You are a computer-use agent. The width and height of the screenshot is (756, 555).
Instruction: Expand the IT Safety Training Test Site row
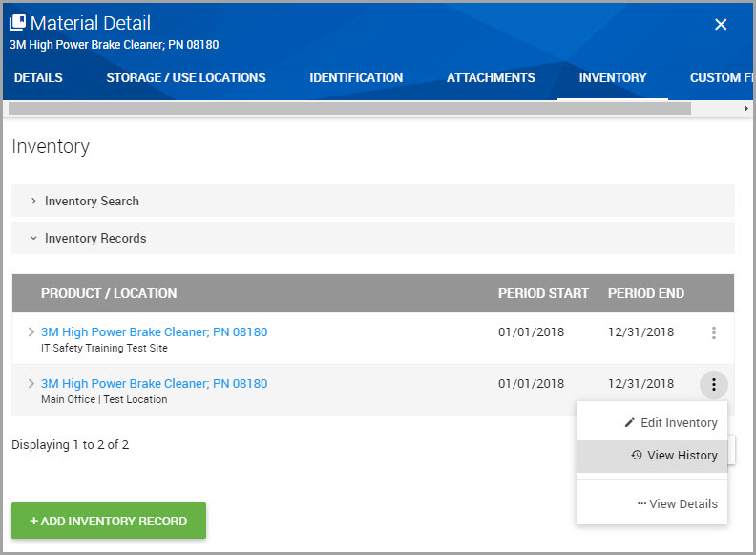pos(31,332)
